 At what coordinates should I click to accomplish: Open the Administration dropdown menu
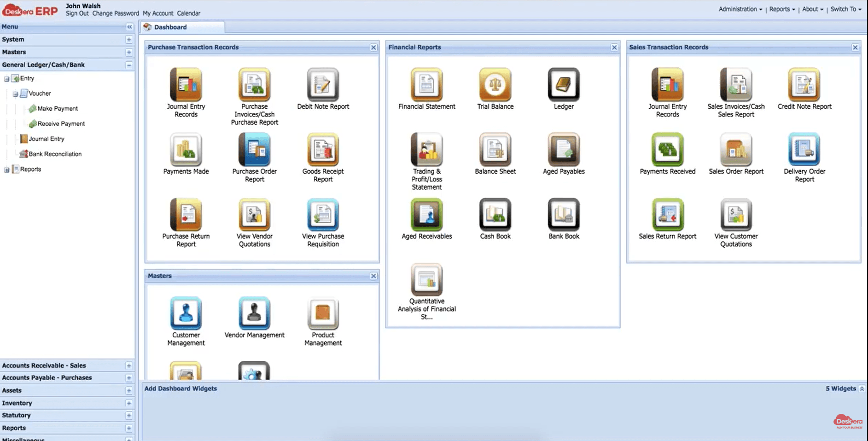740,9
